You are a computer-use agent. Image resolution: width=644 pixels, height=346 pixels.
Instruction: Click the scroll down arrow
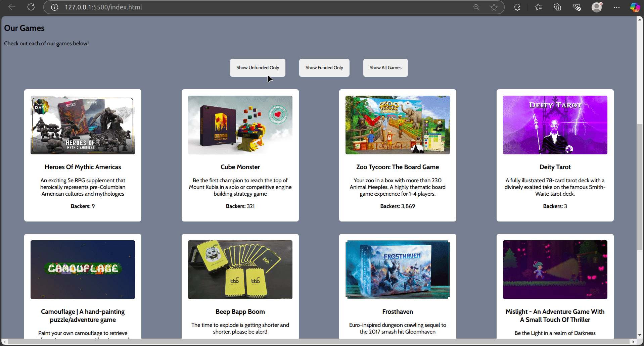pos(640,335)
